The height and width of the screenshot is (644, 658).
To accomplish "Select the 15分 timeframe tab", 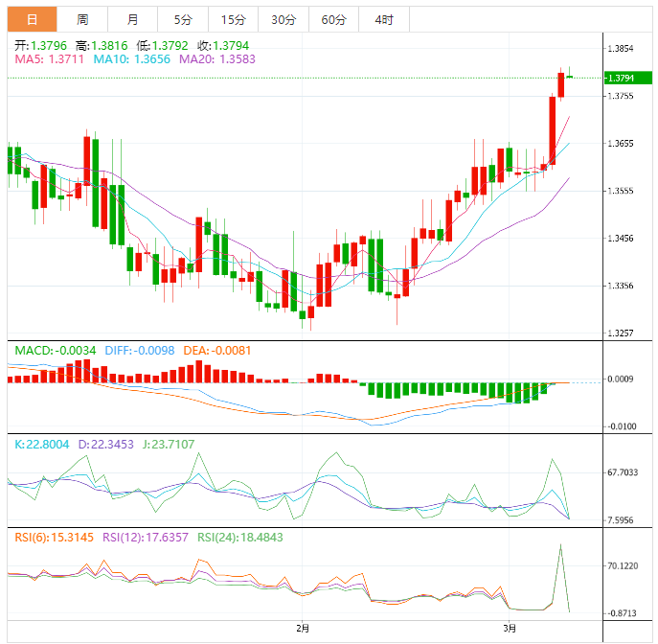I will (233, 19).
